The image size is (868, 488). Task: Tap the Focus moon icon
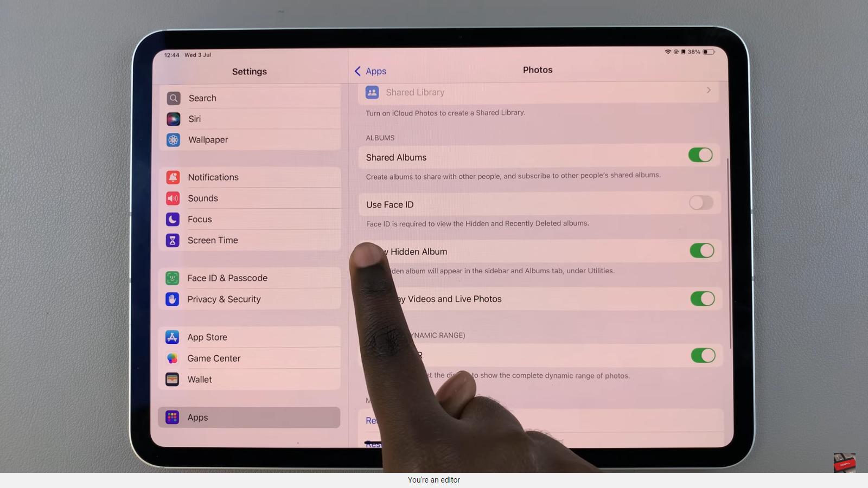[x=173, y=220]
